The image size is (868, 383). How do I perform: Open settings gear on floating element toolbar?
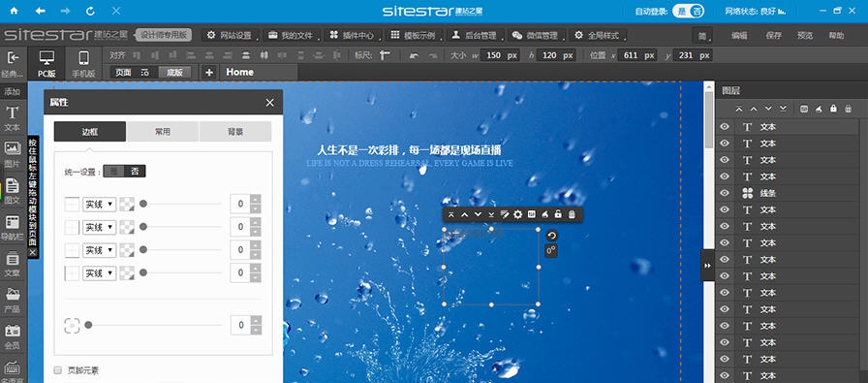pos(518,214)
